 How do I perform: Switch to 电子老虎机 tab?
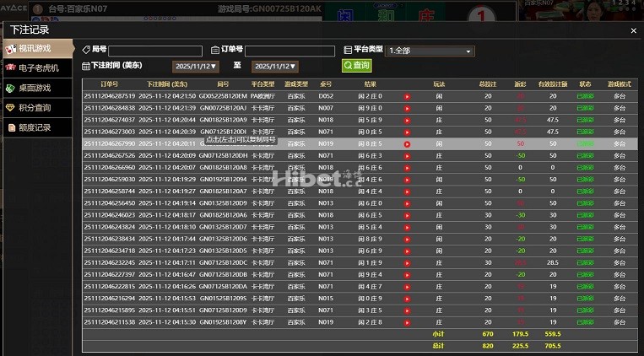37,67
